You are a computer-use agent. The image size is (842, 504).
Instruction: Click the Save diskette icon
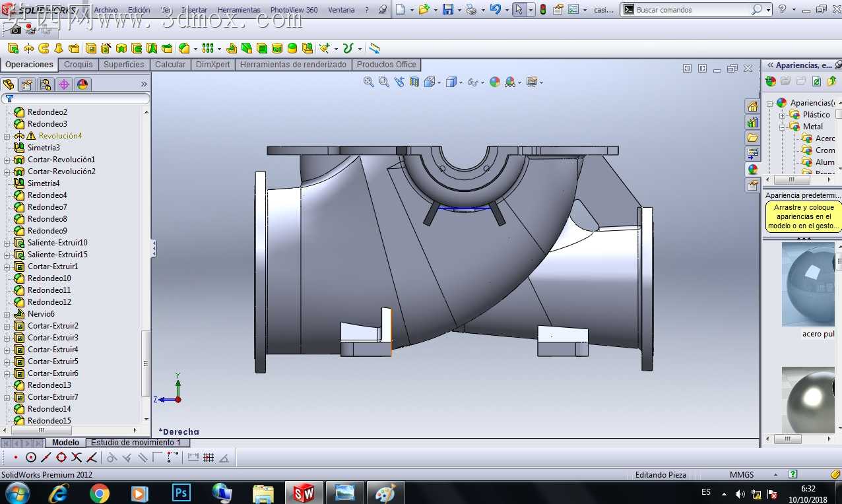(447, 9)
